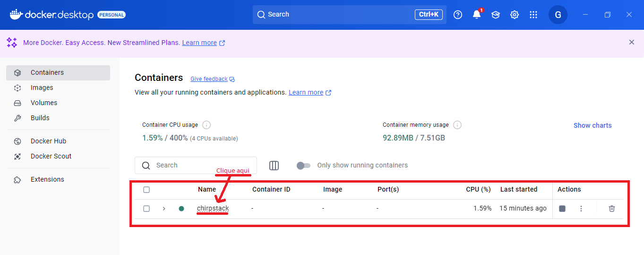644x255 pixels.
Task: Sort by the CPU (%) column header
Action: (479, 189)
